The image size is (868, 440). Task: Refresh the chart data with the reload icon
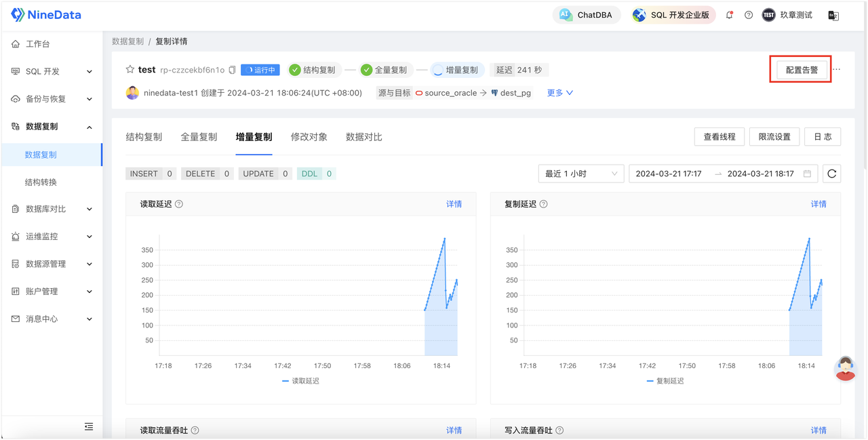831,173
